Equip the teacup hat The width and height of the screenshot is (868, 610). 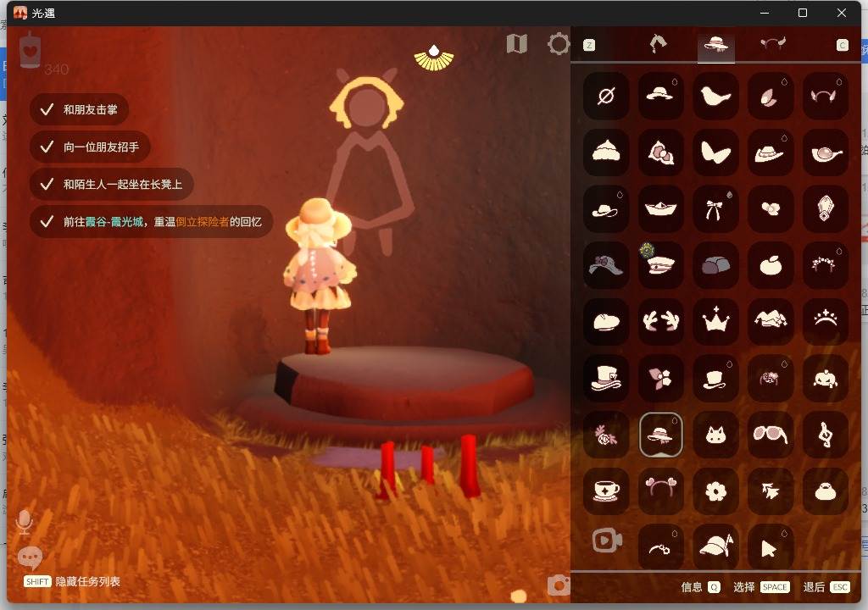click(x=606, y=491)
